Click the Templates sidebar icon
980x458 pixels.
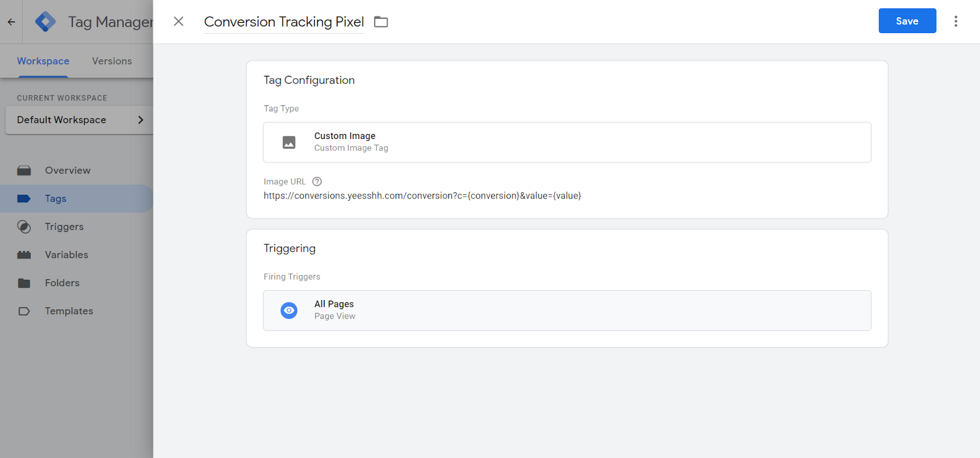point(24,311)
